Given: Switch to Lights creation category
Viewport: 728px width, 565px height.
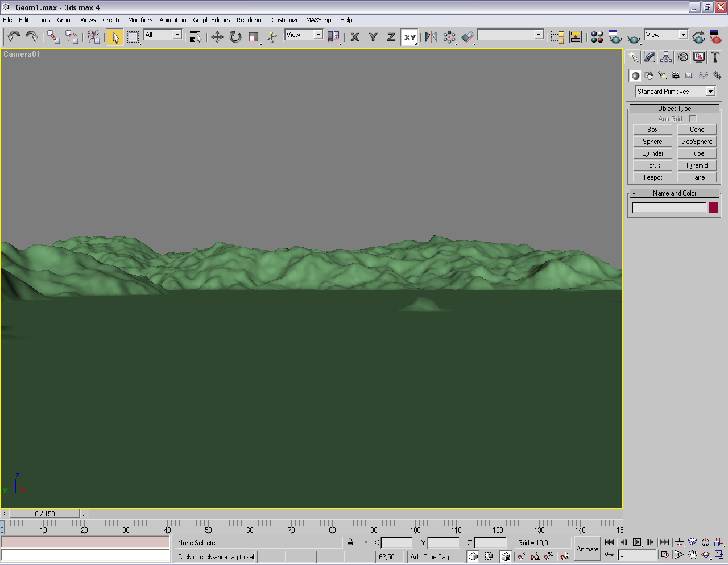Looking at the screenshot, I should tap(662, 76).
